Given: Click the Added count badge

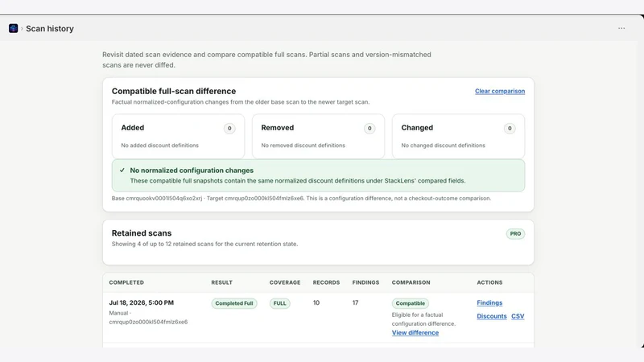Looking at the screenshot, I should (229, 129).
